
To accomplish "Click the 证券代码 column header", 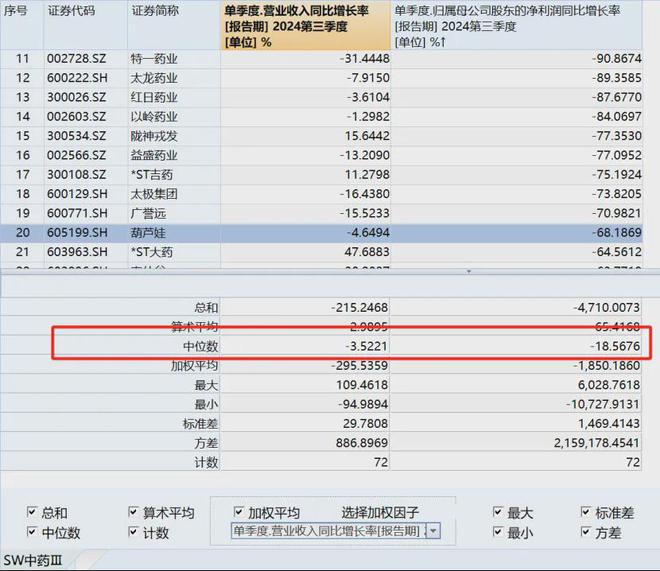I will pyautogui.click(x=85, y=25).
